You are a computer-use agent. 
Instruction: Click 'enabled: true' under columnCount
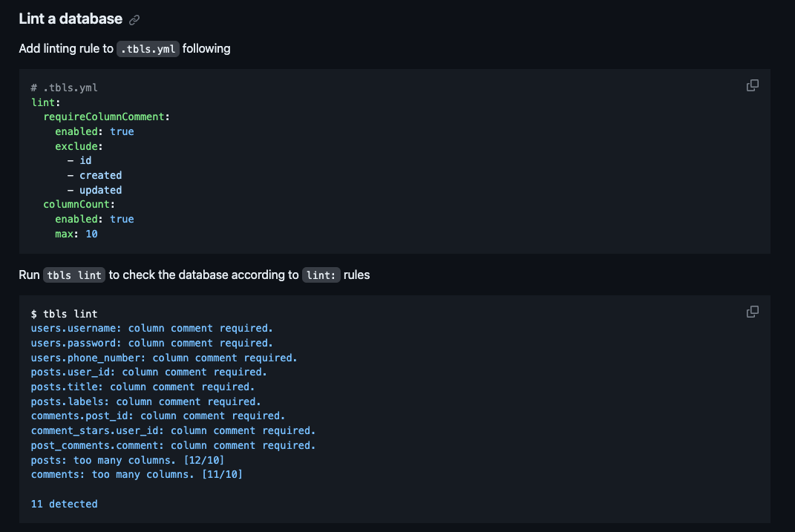click(95, 220)
